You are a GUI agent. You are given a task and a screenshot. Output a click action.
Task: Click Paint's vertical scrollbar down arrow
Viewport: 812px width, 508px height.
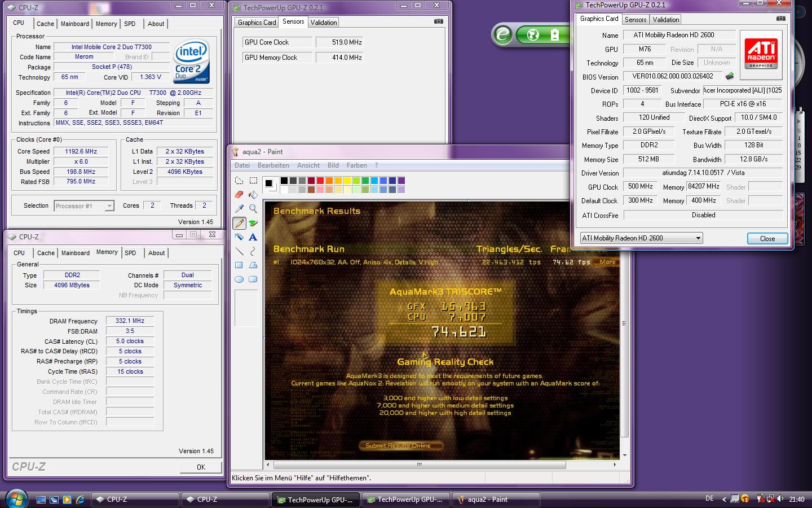(624, 455)
